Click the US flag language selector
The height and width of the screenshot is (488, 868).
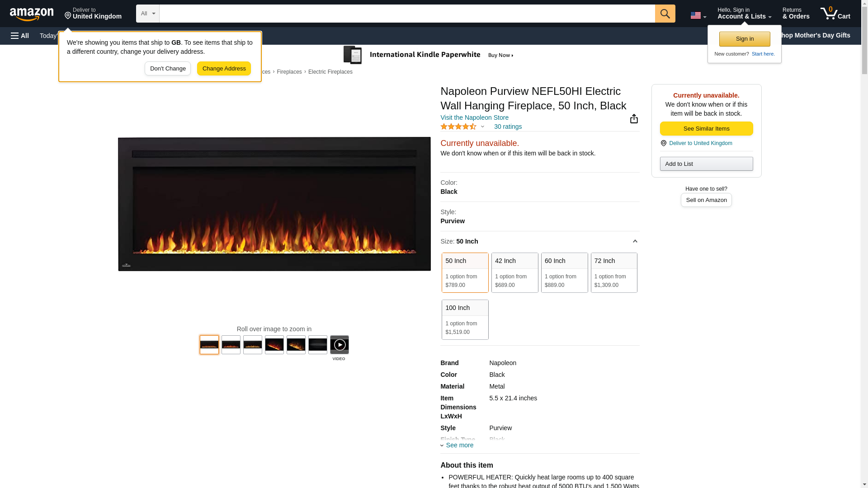[x=698, y=15]
